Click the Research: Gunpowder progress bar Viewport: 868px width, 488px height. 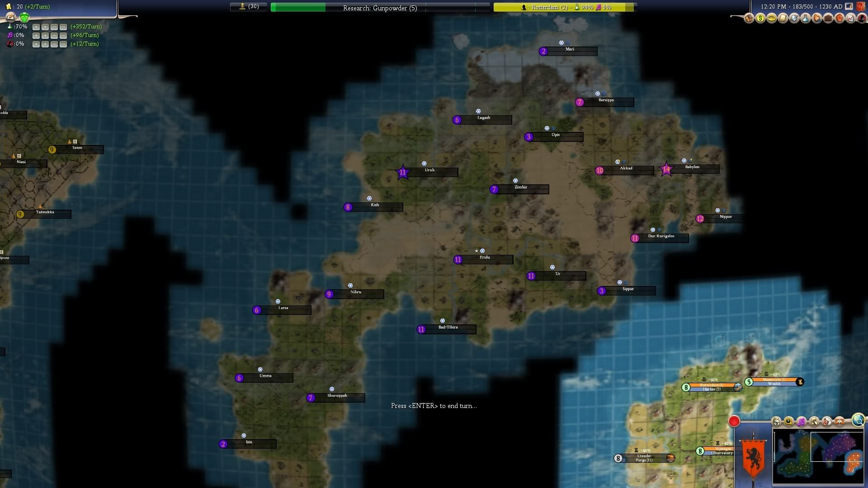point(380,8)
